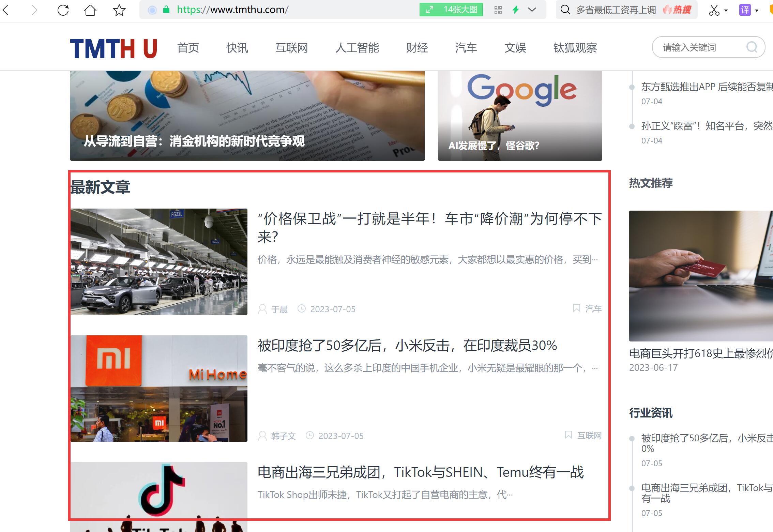Open the 财经 nav item

pyautogui.click(x=417, y=48)
